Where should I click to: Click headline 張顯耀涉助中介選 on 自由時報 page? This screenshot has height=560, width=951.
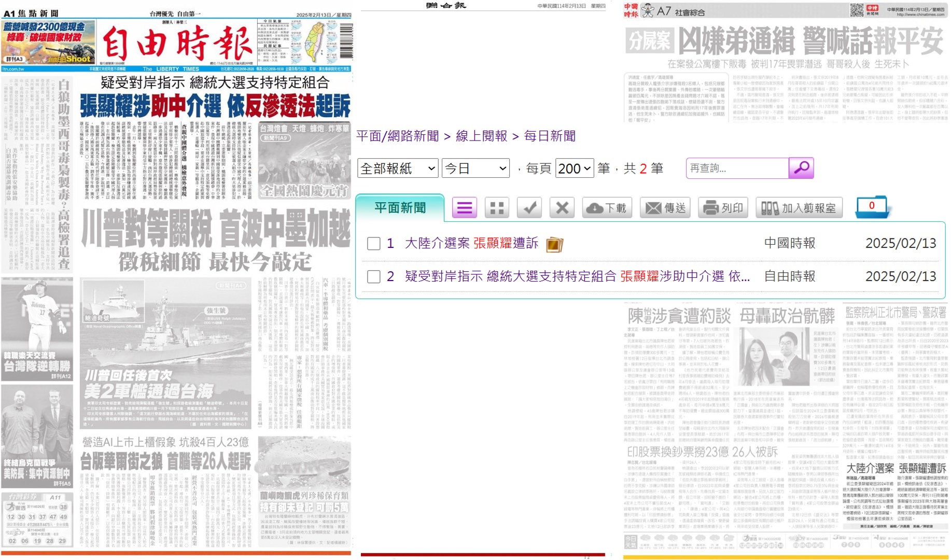tap(215, 106)
